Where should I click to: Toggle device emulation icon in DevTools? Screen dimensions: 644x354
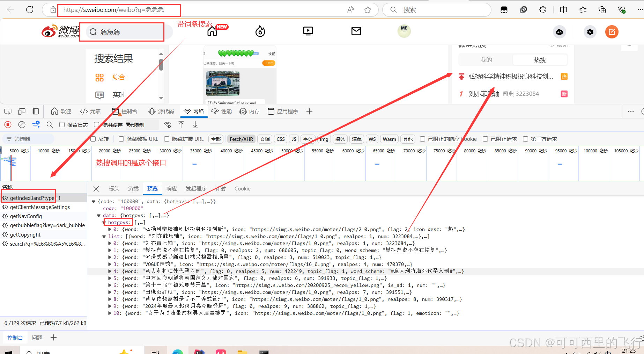(x=22, y=111)
